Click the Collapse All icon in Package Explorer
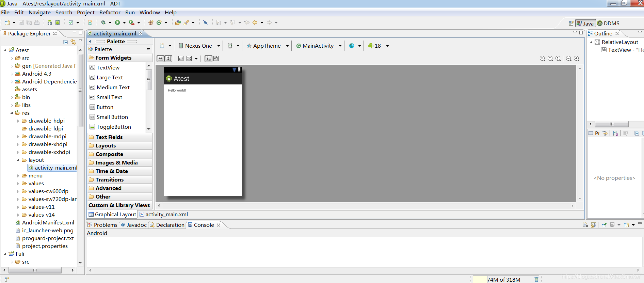 (66, 42)
